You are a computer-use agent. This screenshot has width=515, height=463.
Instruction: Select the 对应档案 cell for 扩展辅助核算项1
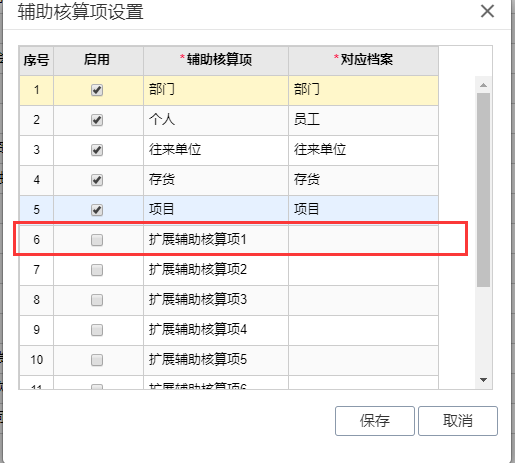(x=363, y=240)
